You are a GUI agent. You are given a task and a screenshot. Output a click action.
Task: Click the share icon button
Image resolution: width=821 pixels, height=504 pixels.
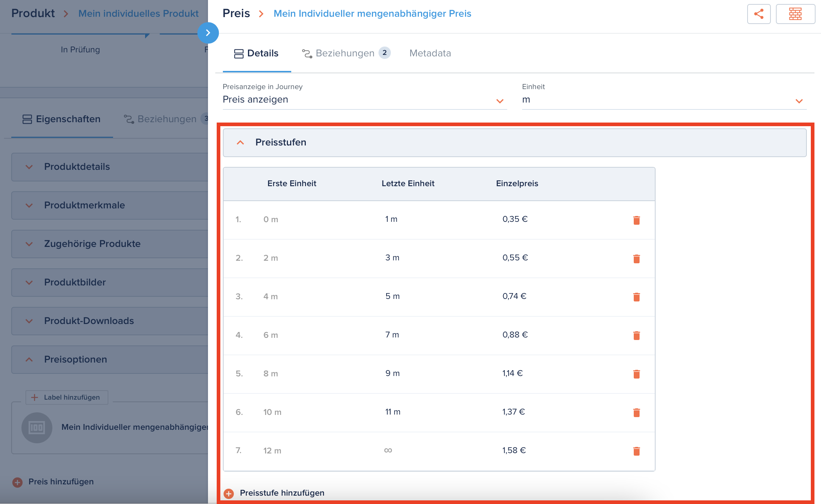pos(758,14)
